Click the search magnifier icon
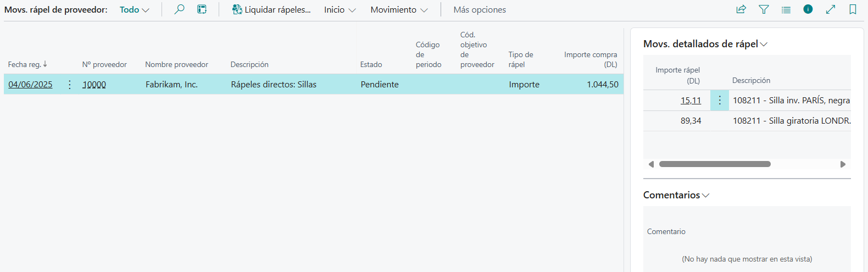Image resolution: width=868 pixels, height=272 pixels. 179,9
